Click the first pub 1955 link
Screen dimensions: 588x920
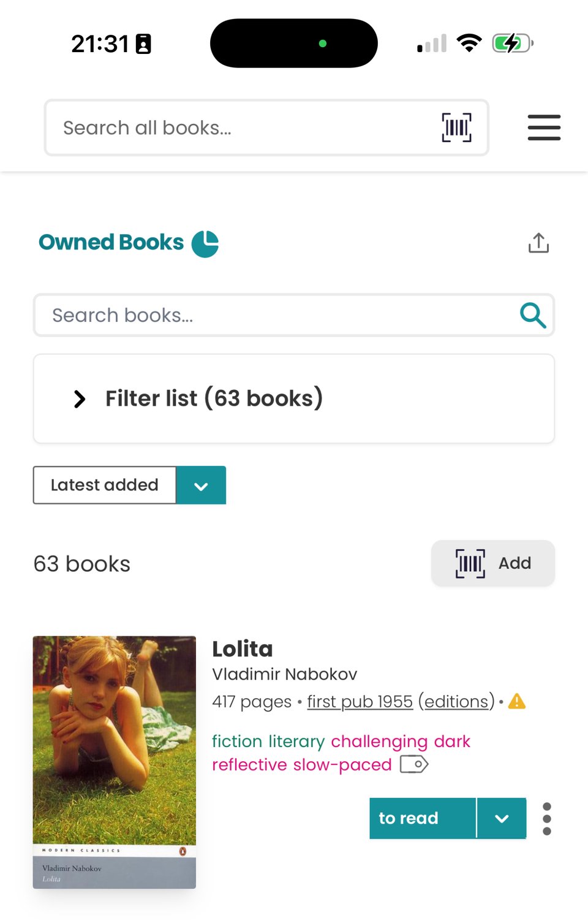360,701
